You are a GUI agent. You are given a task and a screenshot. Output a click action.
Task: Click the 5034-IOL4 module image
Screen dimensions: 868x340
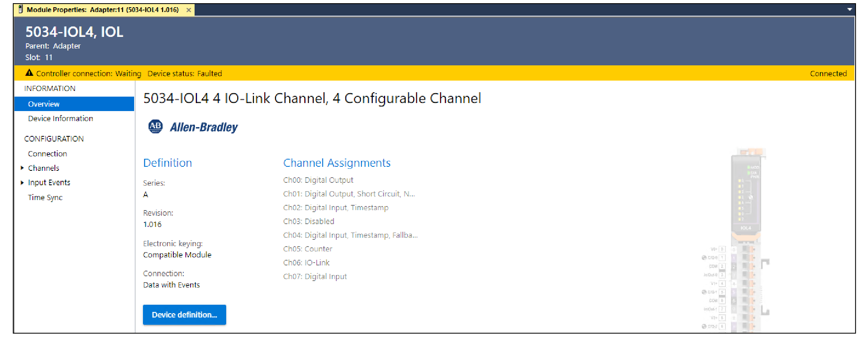pos(745,241)
